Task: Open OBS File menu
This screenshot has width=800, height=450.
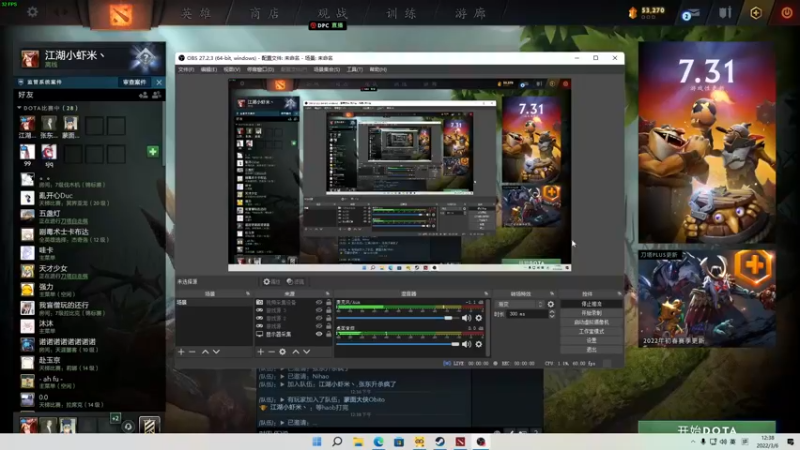Action: (186, 69)
